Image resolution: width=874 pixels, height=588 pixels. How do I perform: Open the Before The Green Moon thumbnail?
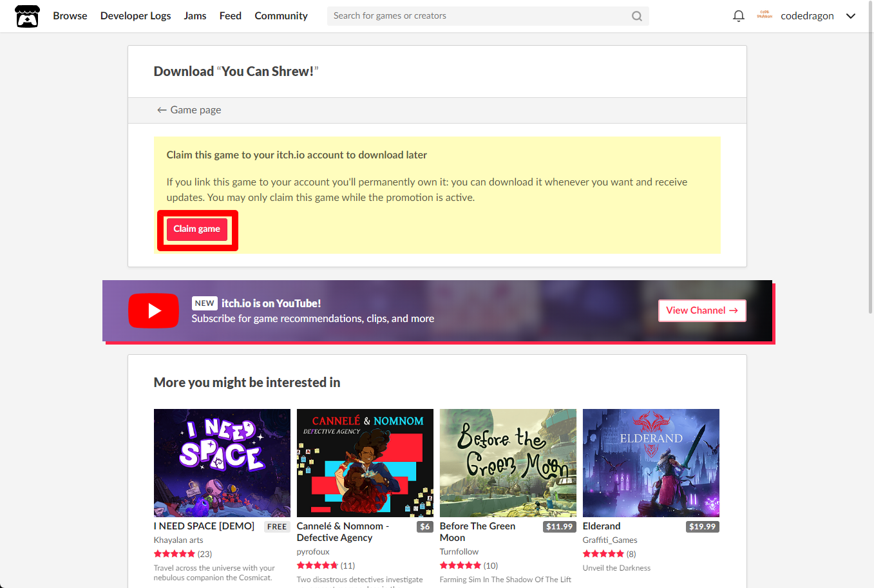pos(508,463)
